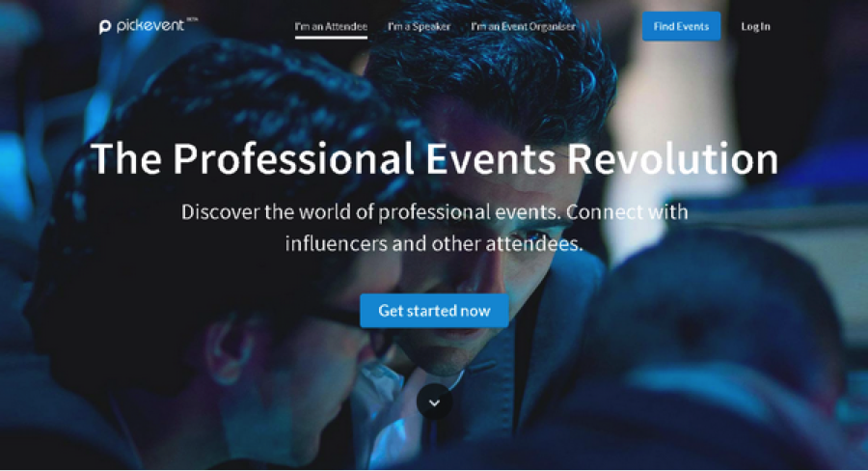This screenshot has width=868, height=471.
Task: Switch to the I'm an Attendee tab
Action: pos(331,26)
